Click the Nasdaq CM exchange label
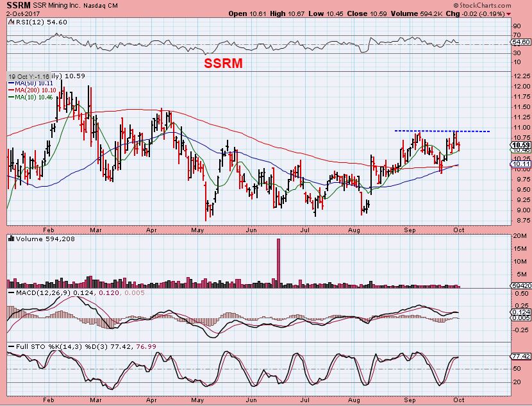532x406 pixels. click(101, 5)
